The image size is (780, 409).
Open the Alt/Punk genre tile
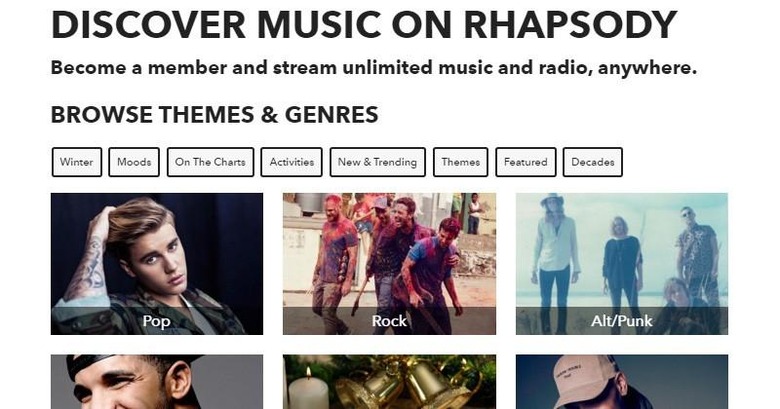(x=622, y=264)
